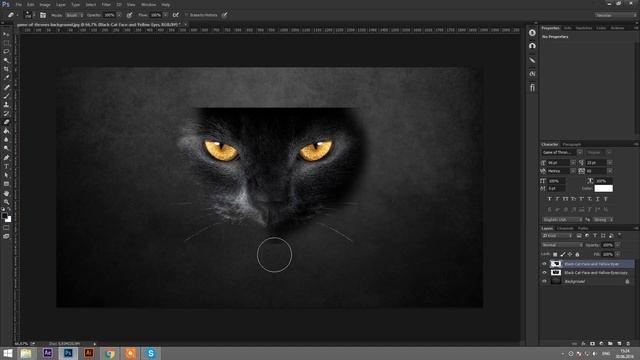
Task: Select the Zoom tool
Action: pos(6,202)
